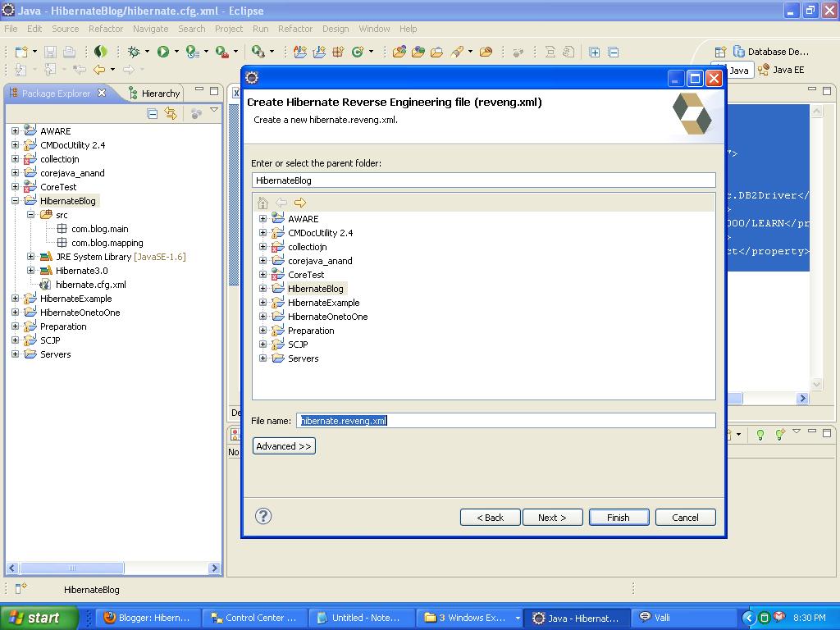
Task: Click the Print toolbar icon
Action: click(69, 52)
